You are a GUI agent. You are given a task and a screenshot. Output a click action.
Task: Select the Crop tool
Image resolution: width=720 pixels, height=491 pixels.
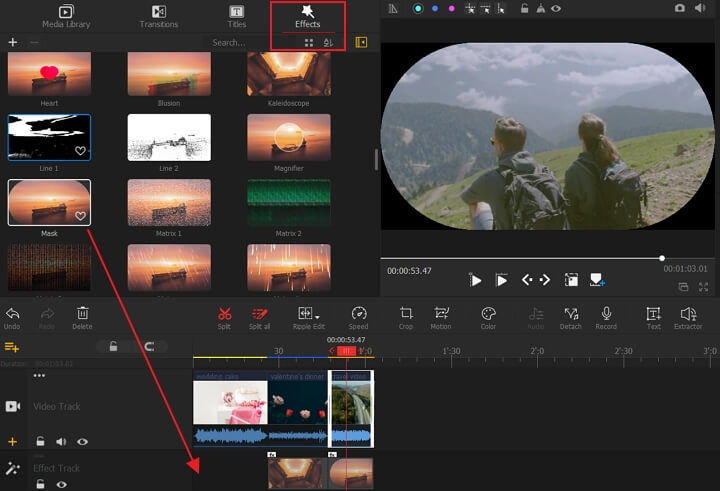click(x=406, y=314)
